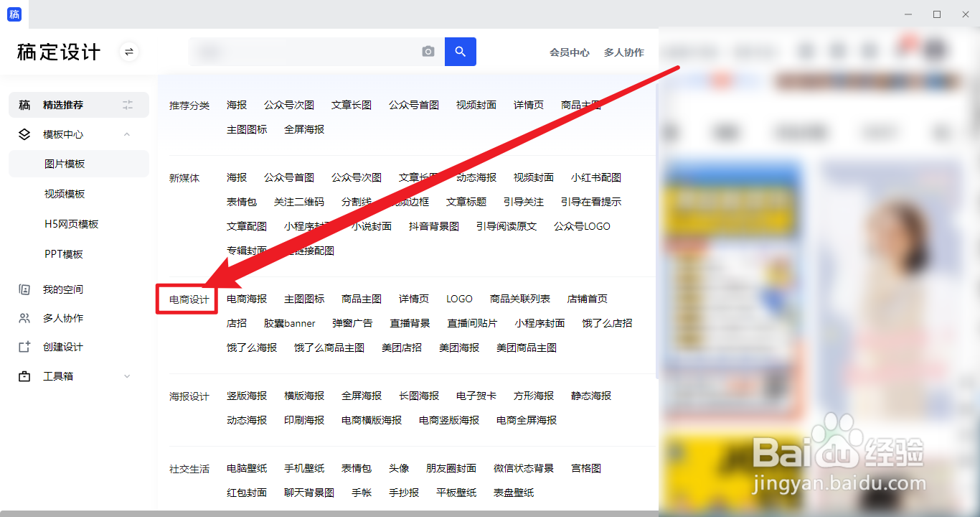Expand the 工具箱 chevron in sidebar
The height and width of the screenshot is (517, 980).
pyautogui.click(x=127, y=376)
